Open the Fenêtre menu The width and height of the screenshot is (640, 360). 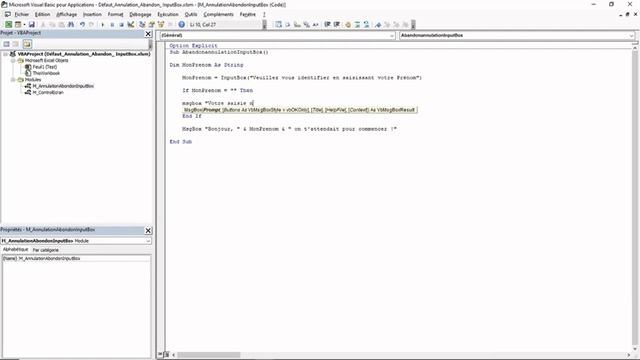(x=247, y=14)
